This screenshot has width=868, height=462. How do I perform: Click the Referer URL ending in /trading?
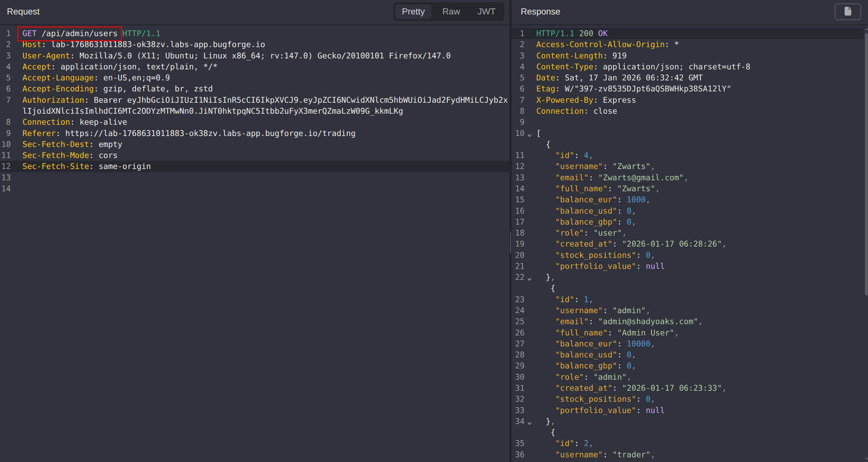(x=210, y=133)
